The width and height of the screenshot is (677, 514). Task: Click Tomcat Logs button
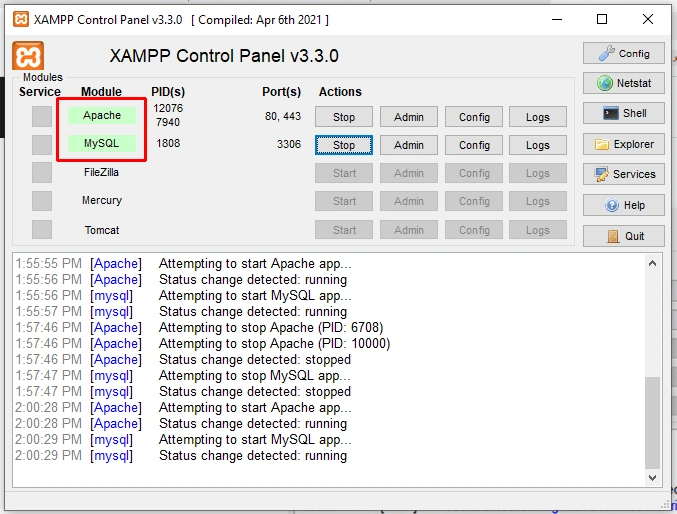pyautogui.click(x=538, y=230)
